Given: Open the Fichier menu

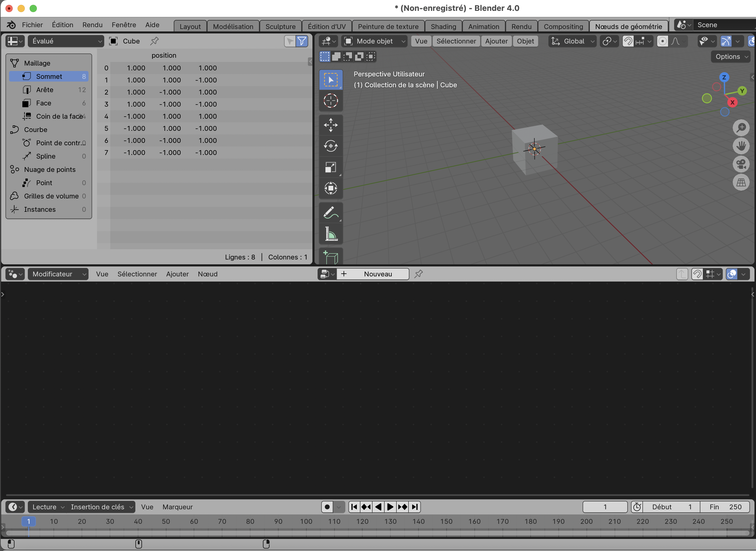Looking at the screenshot, I should point(32,25).
